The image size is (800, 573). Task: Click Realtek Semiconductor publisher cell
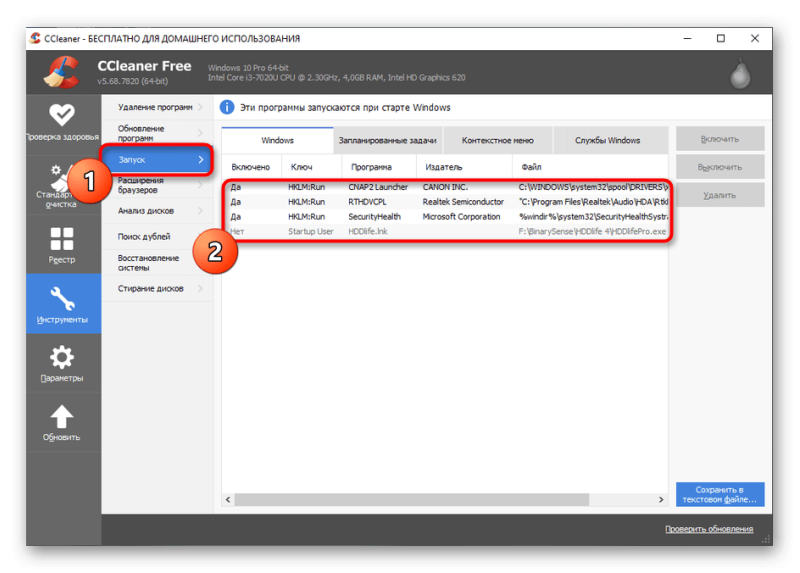click(x=463, y=202)
